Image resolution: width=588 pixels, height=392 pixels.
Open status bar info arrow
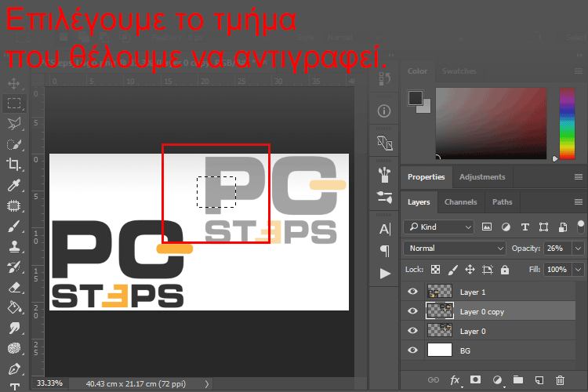point(207,383)
